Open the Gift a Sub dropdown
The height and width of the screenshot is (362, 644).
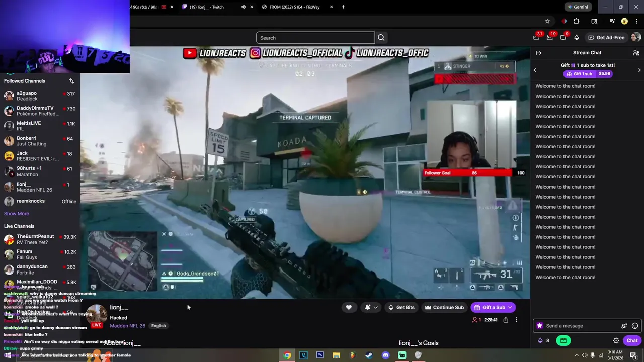point(510,307)
